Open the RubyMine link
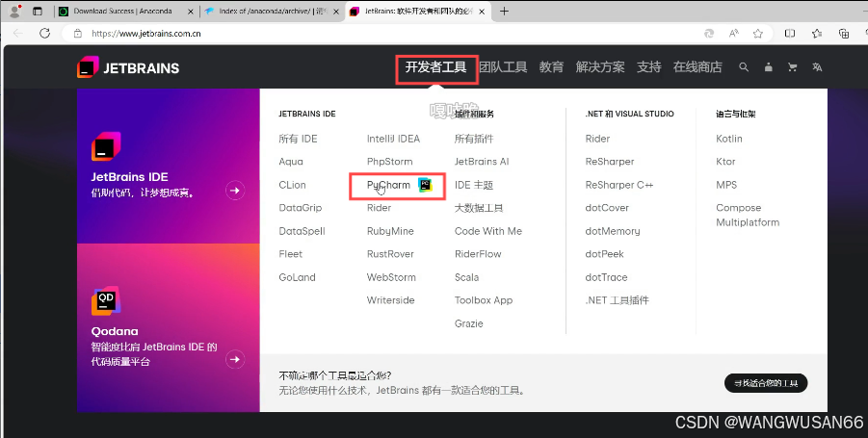Image resolution: width=868 pixels, height=438 pixels. 390,231
